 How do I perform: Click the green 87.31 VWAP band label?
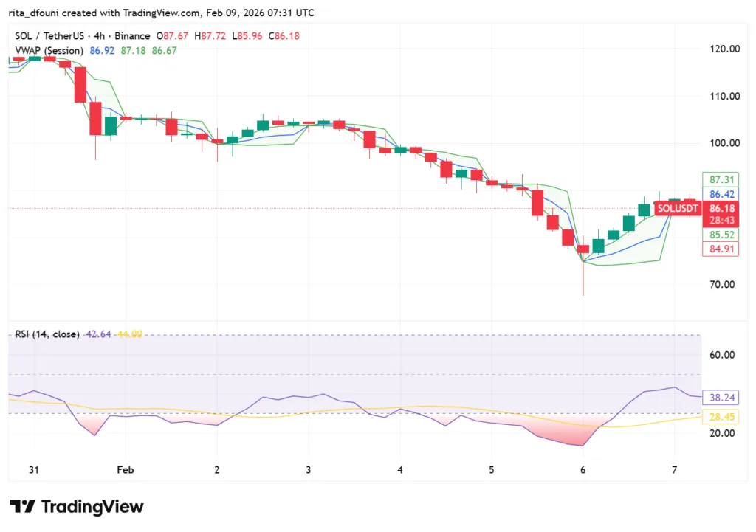pyautogui.click(x=721, y=179)
